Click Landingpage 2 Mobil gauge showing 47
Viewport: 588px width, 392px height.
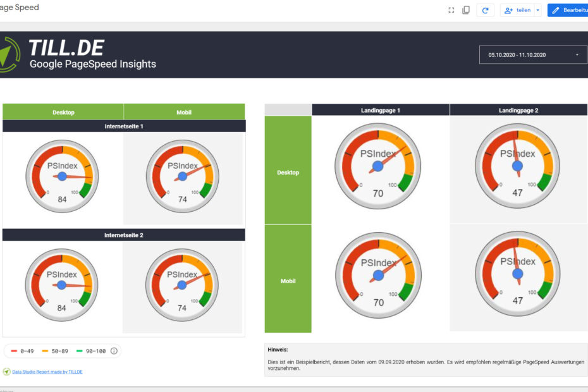(518, 274)
